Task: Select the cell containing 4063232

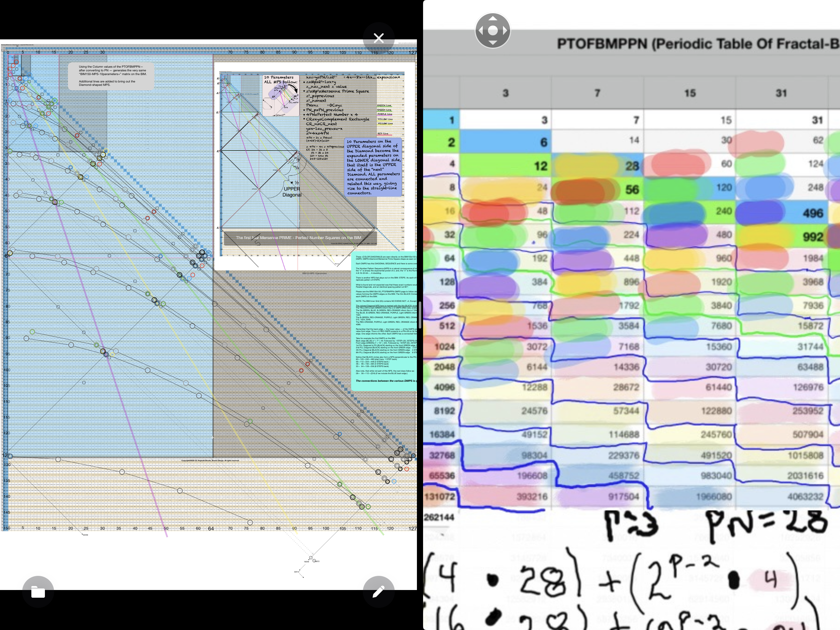Action: pyautogui.click(x=782, y=496)
